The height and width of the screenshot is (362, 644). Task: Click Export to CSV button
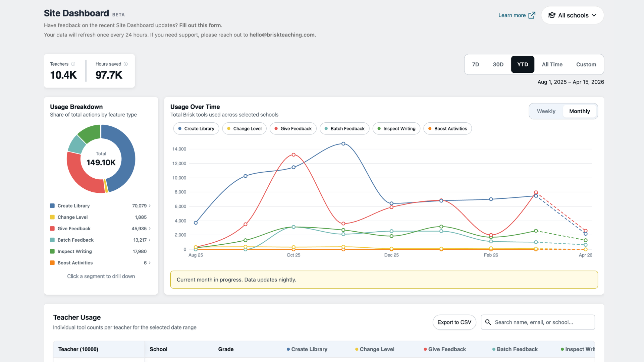454,322
